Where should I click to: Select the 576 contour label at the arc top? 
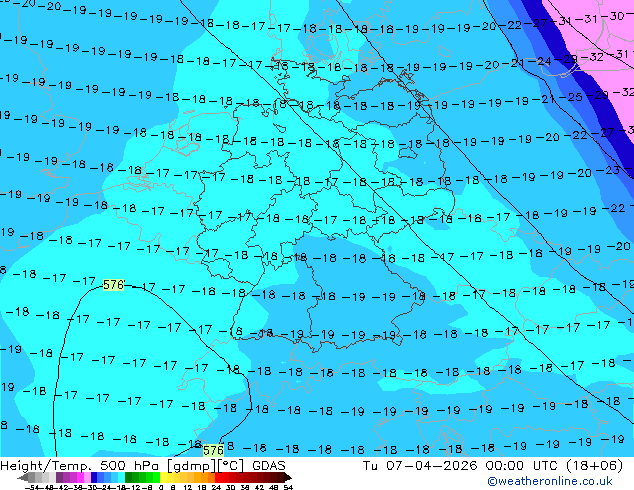click(114, 285)
